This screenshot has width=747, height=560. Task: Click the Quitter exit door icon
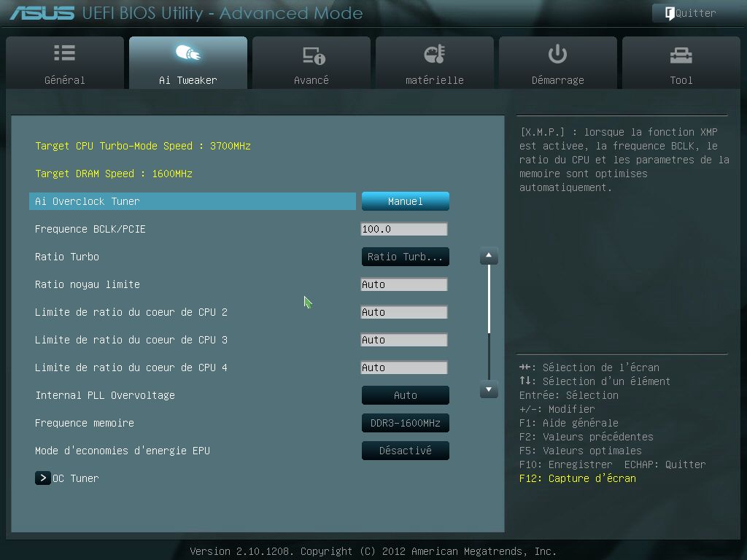coord(669,13)
